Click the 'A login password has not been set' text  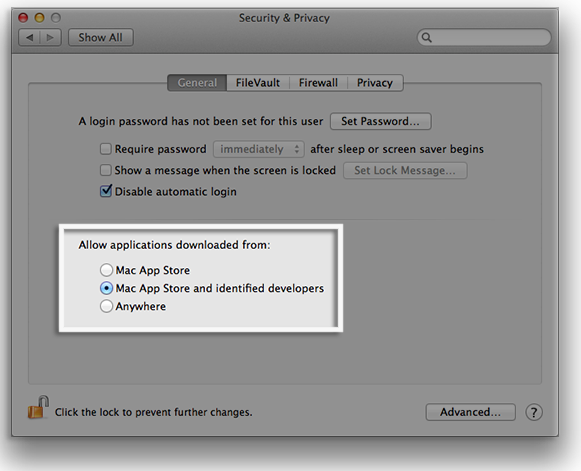pos(201,122)
